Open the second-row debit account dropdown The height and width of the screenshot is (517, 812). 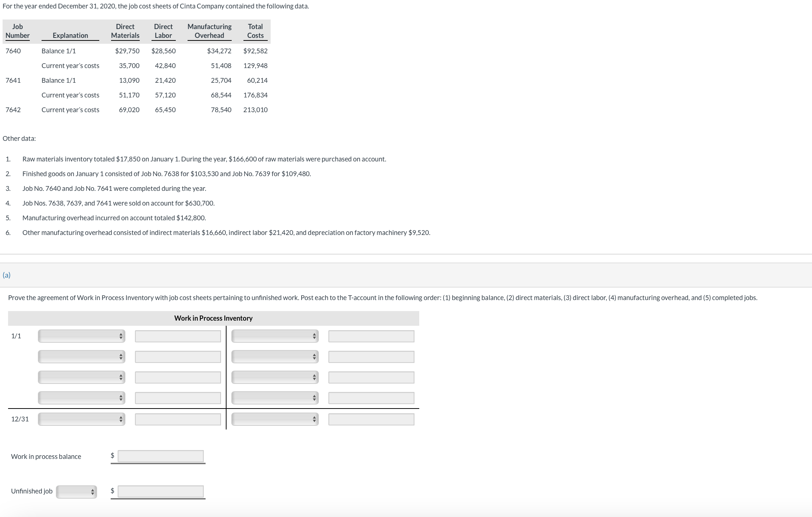point(81,357)
